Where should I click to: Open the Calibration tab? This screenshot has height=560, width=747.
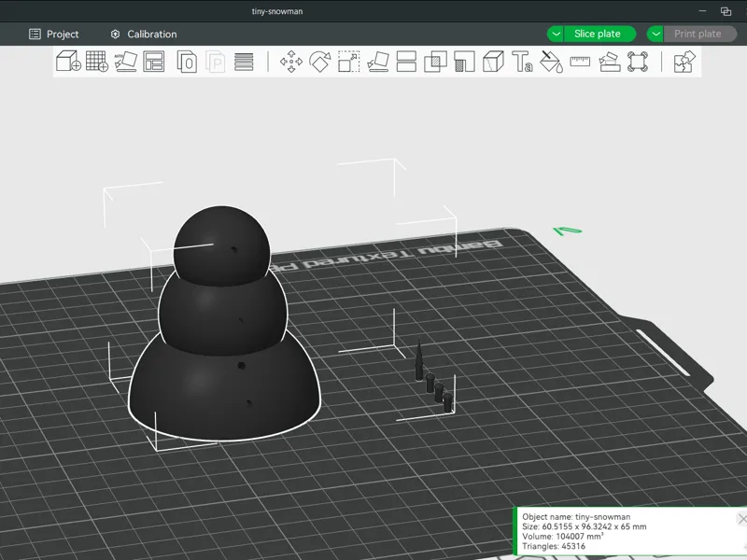click(x=144, y=34)
